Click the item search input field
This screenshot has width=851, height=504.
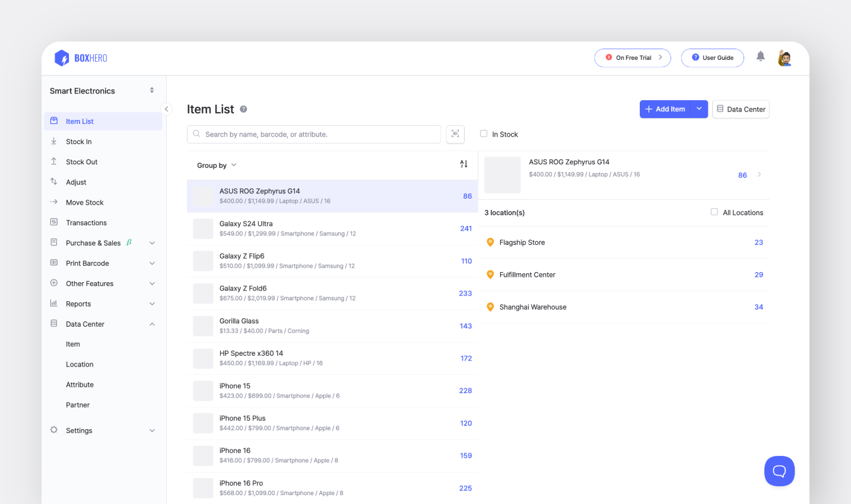tap(313, 134)
